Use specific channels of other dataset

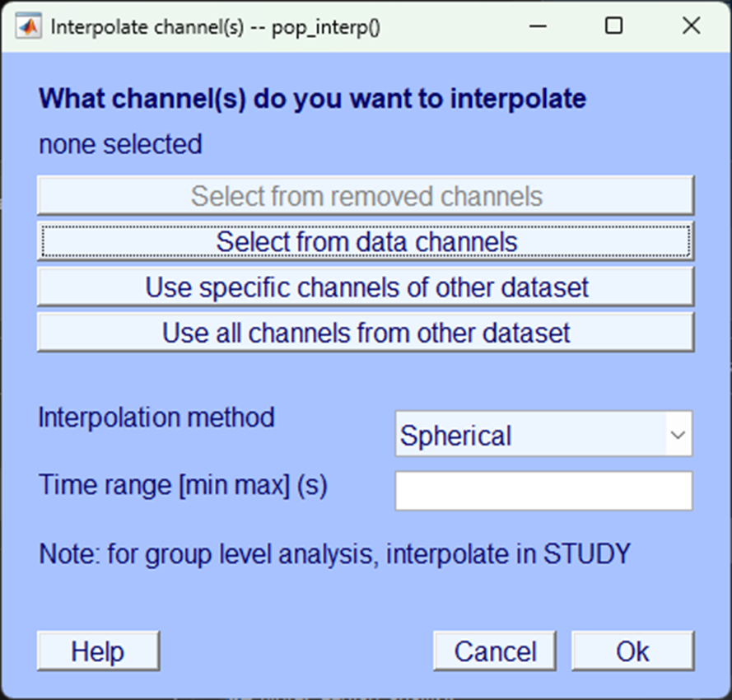(366, 287)
